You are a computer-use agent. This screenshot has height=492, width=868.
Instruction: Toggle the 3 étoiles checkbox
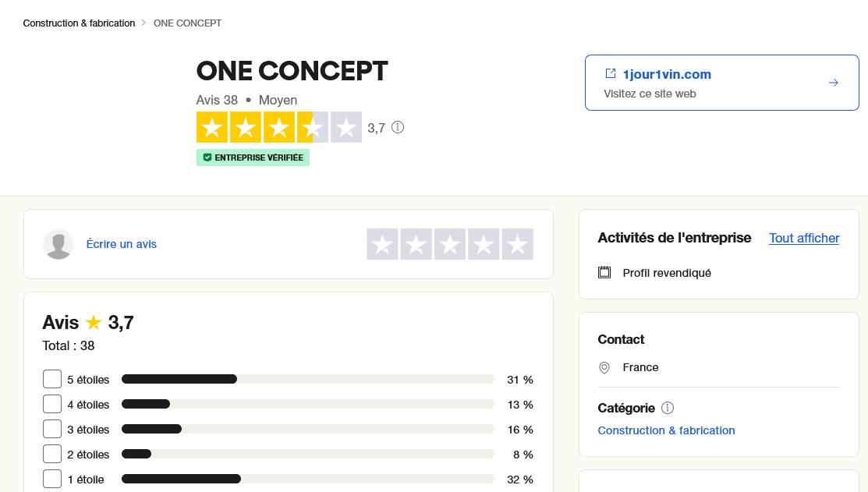[x=52, y=430]
